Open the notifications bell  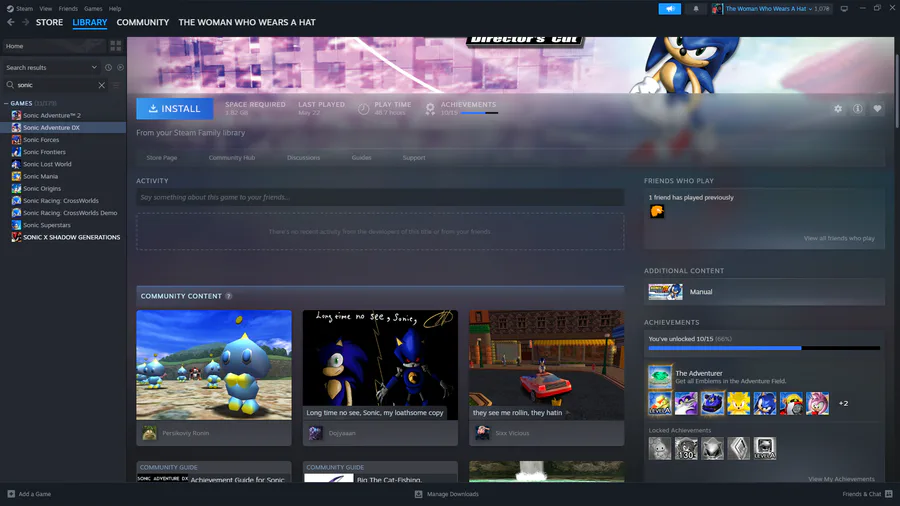696,9
